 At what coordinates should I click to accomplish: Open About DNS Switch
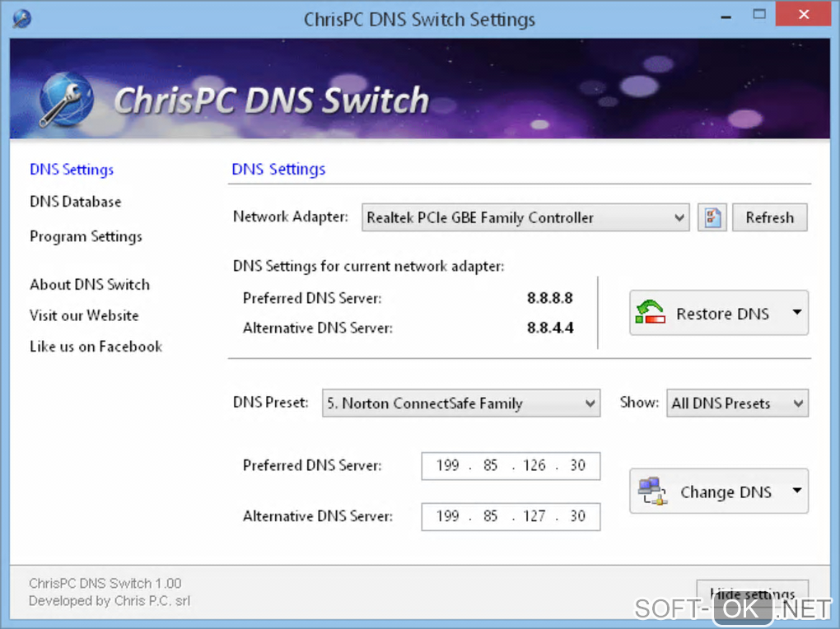click(90, 285)
